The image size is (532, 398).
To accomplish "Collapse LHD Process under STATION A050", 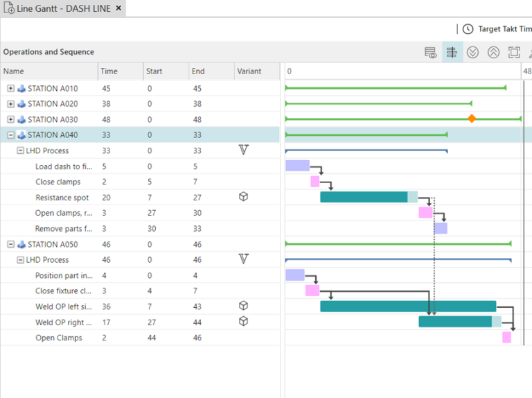I will pyautogui.click(x=20, y=260).
